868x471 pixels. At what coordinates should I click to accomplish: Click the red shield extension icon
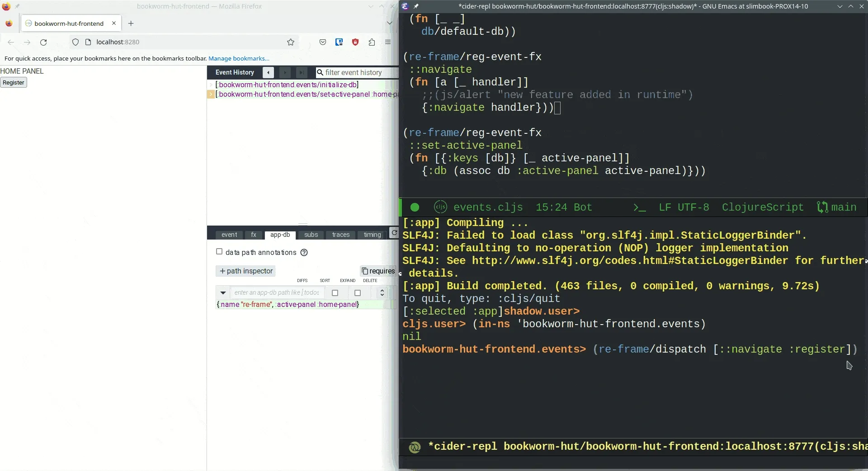pos(355,42)
